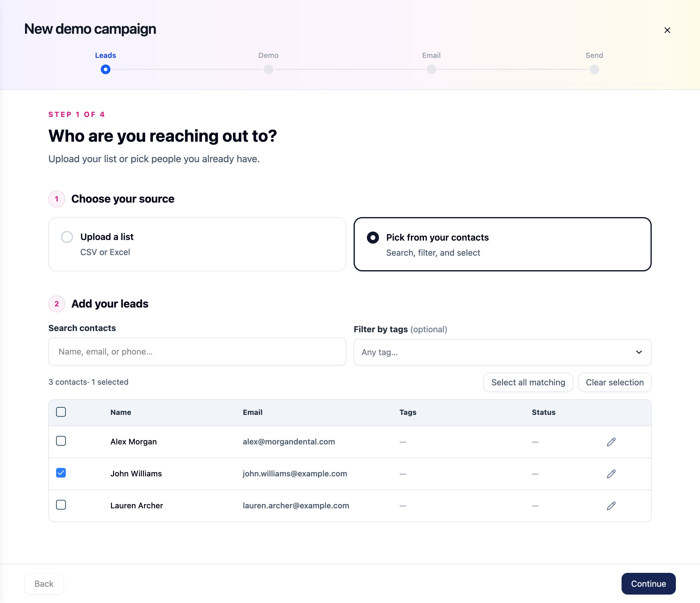This screenshot has height=603, width=700.
Task: Open the edit pencil for Lauren Archer
Action: pyautogui.click(x=611, y=506)
